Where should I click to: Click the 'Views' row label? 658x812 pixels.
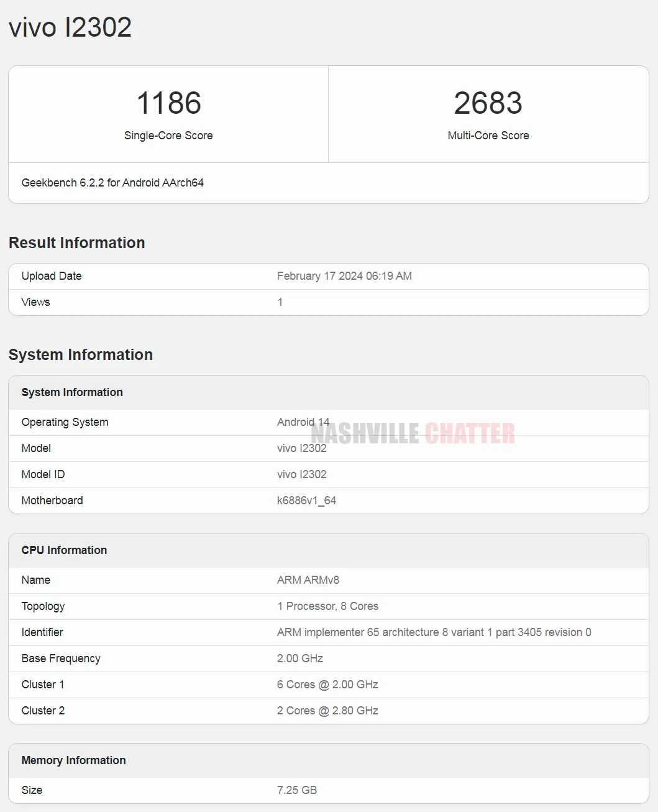(x=35, y=302)
